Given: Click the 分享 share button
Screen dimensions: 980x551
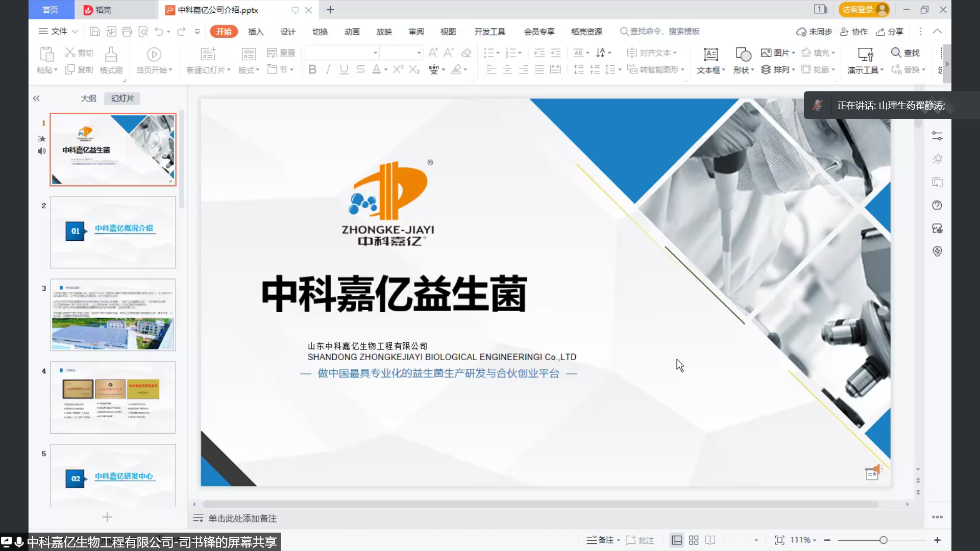Looking at the screenshot, I should tap(890, 32).
